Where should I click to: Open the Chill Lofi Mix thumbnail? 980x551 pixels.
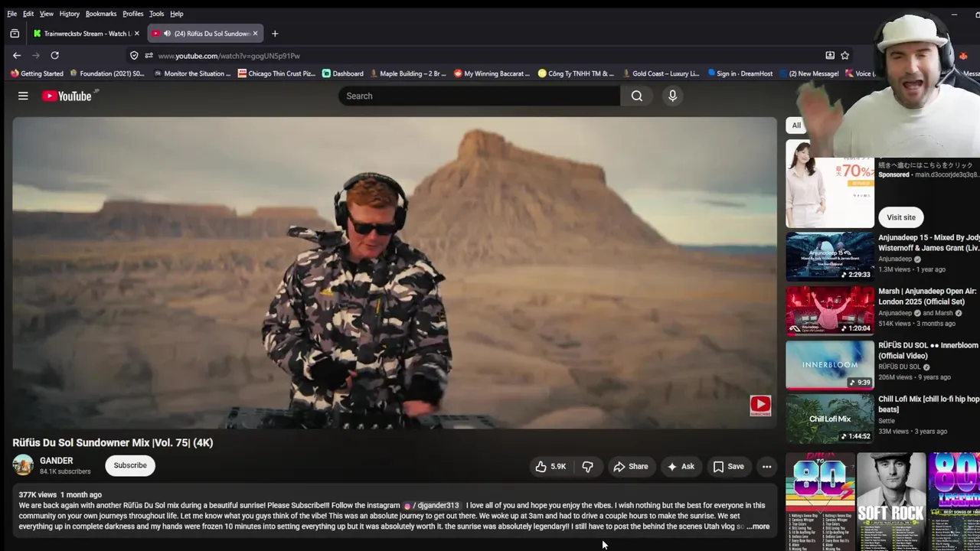tap(830, 419)
